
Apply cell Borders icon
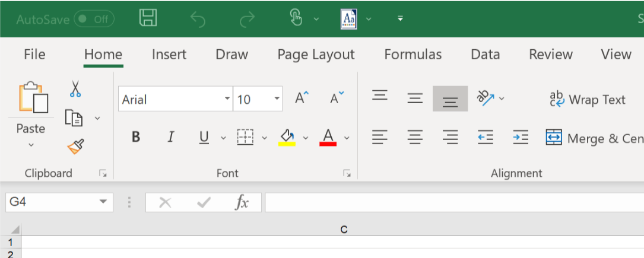click(245, 137)
